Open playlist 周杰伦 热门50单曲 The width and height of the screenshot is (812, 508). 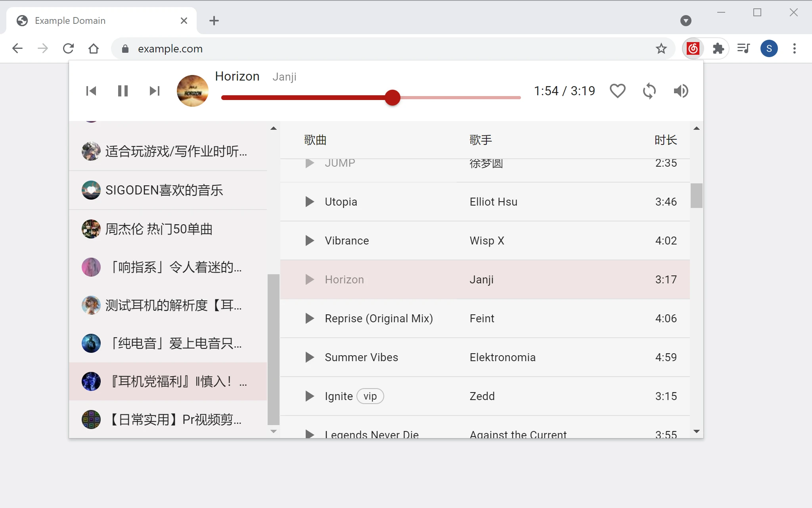168,229
